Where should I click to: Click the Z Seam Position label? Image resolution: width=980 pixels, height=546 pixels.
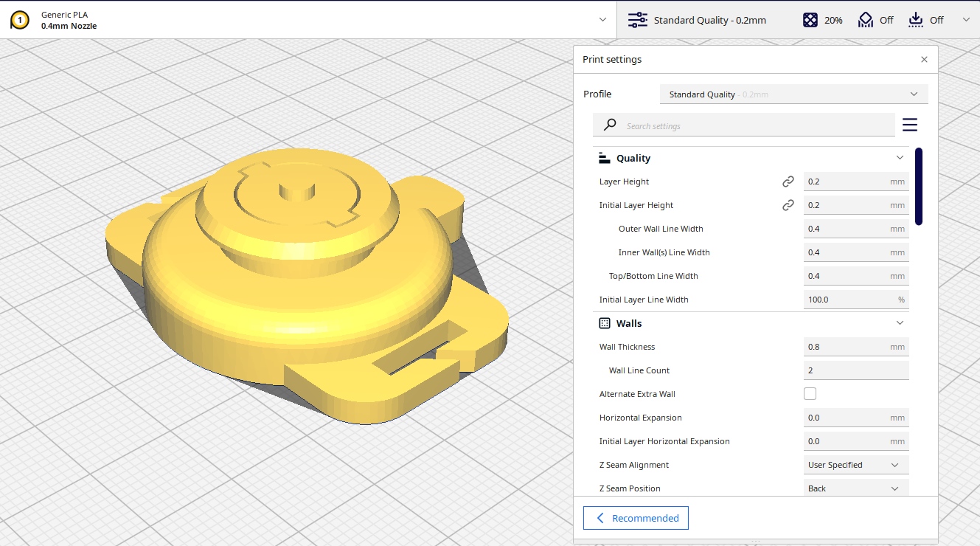630,488
